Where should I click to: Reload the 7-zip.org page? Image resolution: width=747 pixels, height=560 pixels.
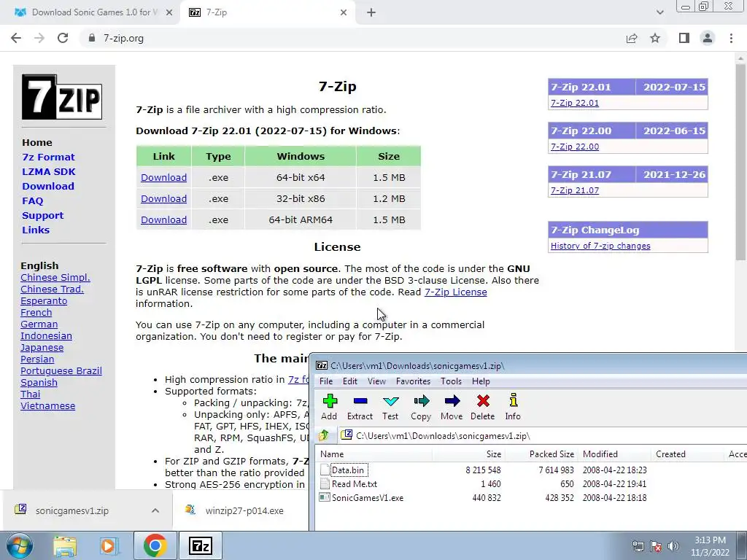63,38
